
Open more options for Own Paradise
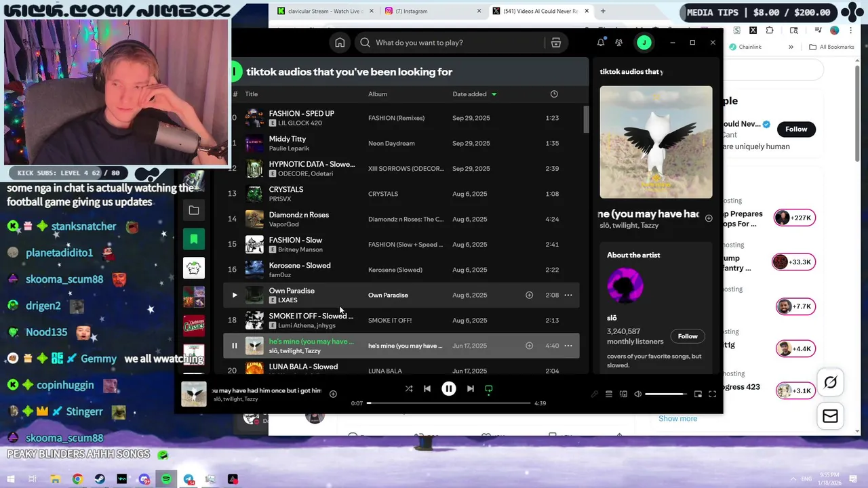[568, 295]
